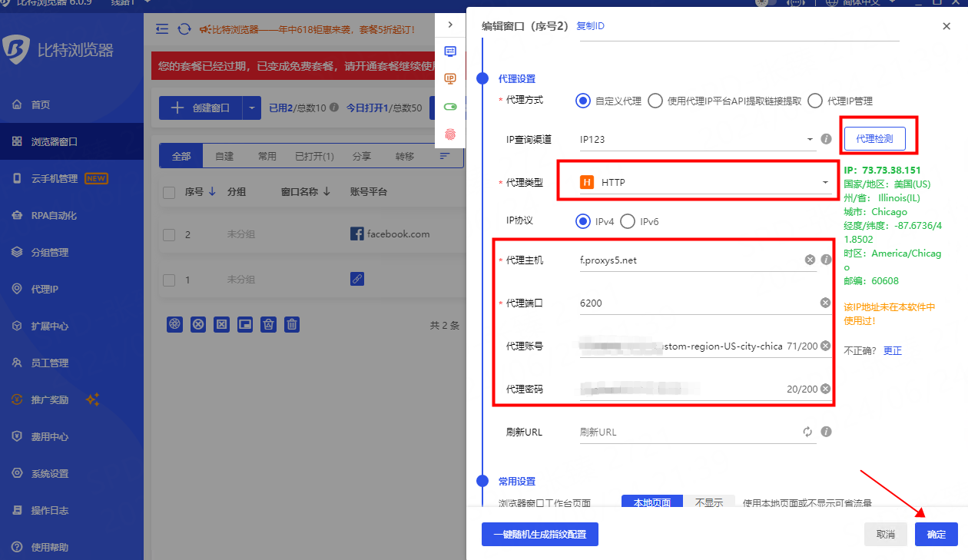Select the 代理IP管理 radio option
The height and width of the screenshot is (560, 968).
pyautogui.click(x=815, y=101)
